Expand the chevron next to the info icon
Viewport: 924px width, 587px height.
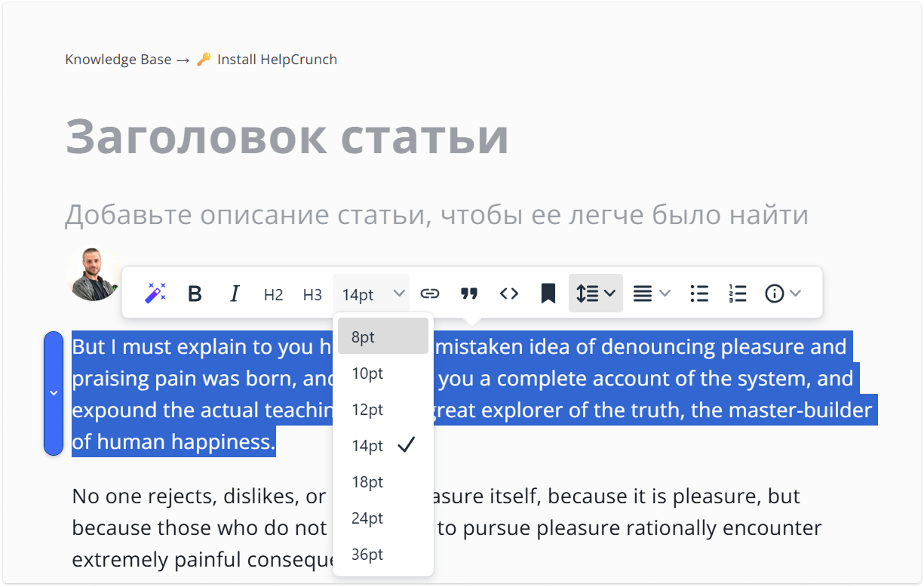tap(795, 293)
